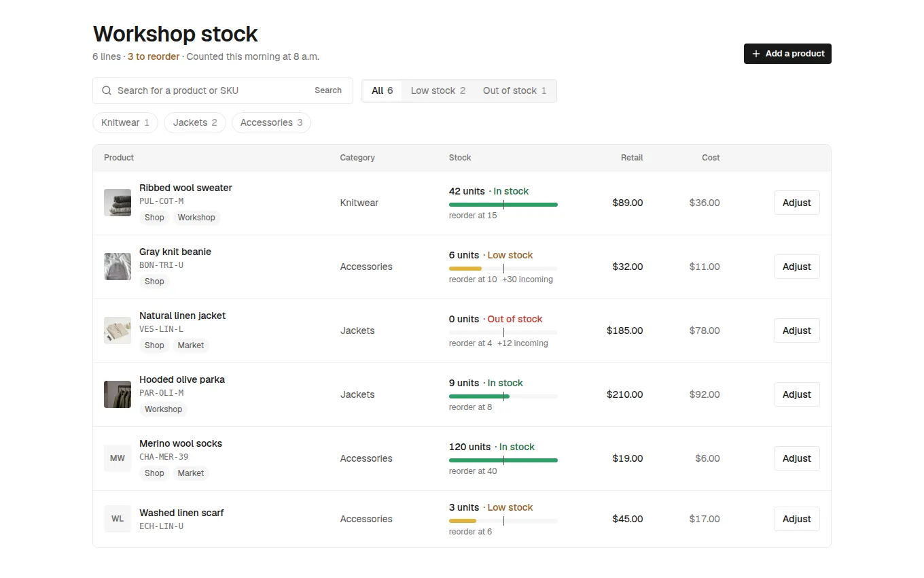Screen dimensions: 924x578
Task: Click the Retail column header
Action: [632, 158]
